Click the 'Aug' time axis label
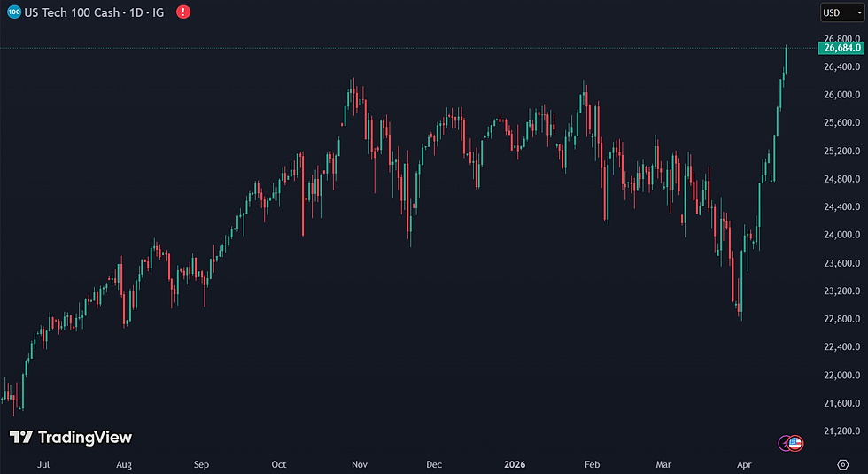This screenshot has height=474, width=868. [124, 464]
